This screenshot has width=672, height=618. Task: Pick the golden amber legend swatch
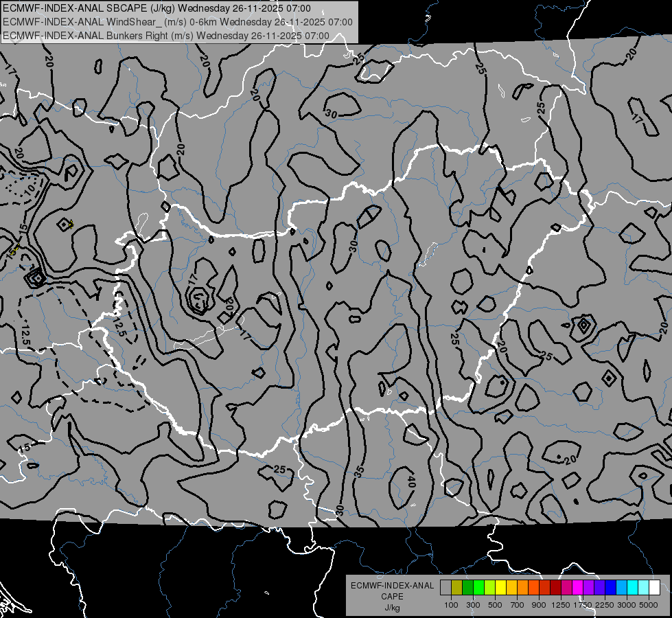point(511,587)
